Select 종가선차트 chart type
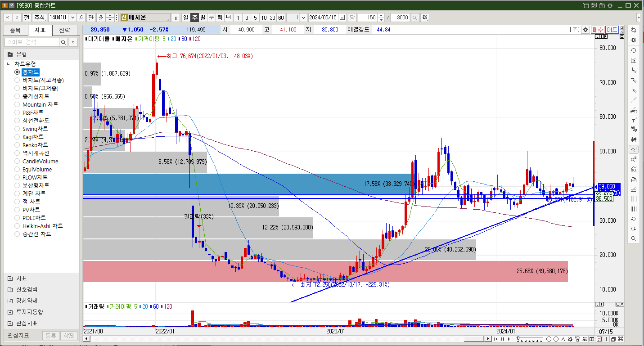The width and height of the screenshot is (644, 346). point(17,96)
